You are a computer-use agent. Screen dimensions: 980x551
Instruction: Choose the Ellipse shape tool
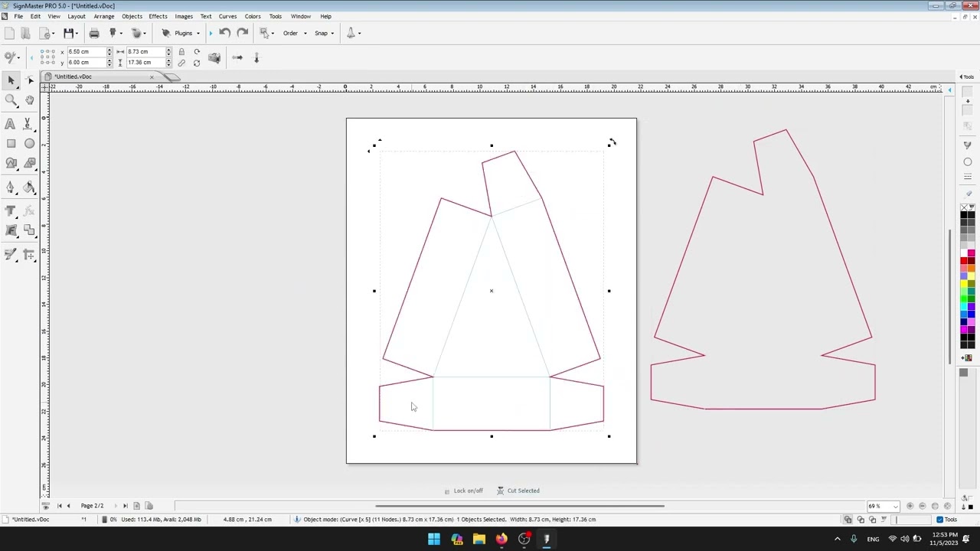29,144
